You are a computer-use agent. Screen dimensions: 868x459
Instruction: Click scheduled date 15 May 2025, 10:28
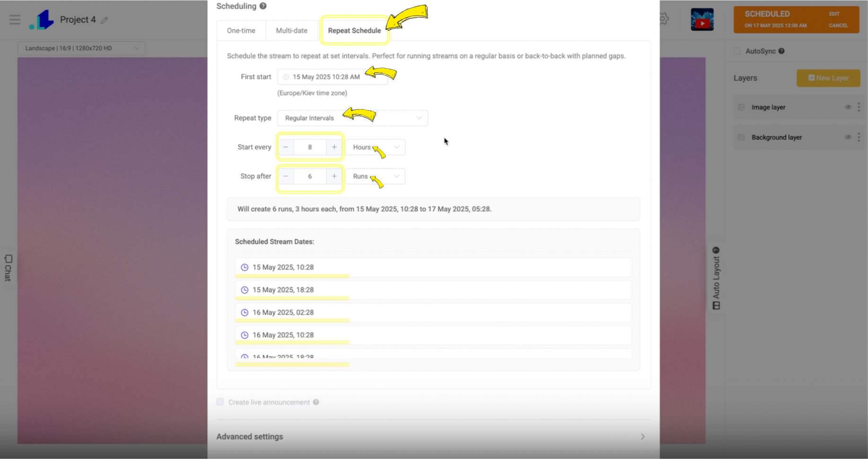point(433,268)
